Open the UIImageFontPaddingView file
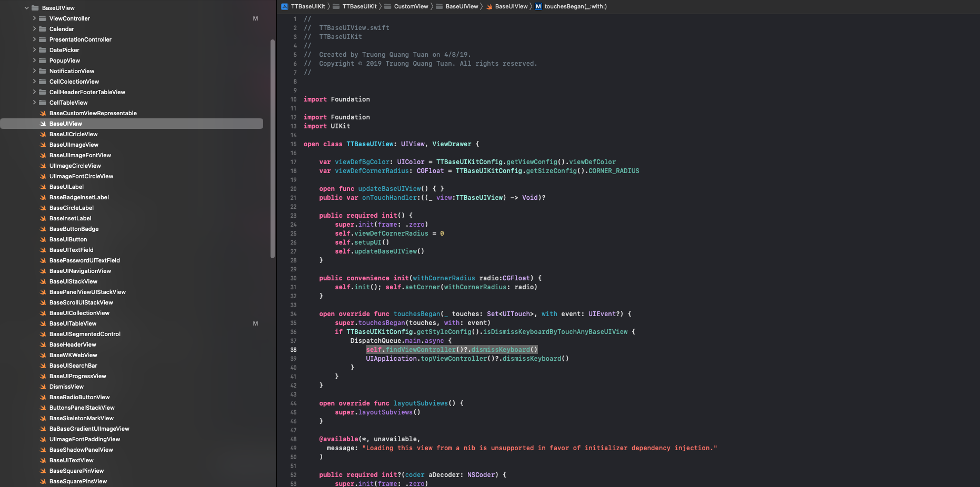This screenshot has height=487, width=980. click(x=85, y=439)
